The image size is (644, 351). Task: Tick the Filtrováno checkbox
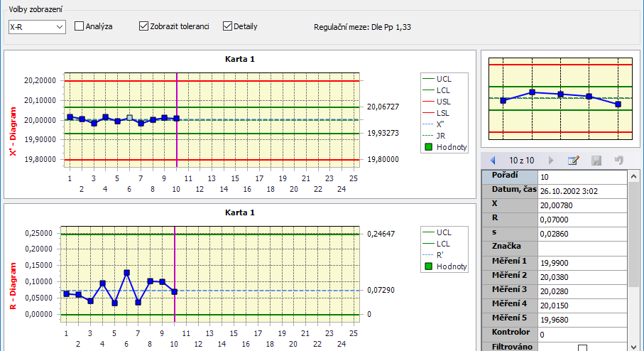coord(582,347)
